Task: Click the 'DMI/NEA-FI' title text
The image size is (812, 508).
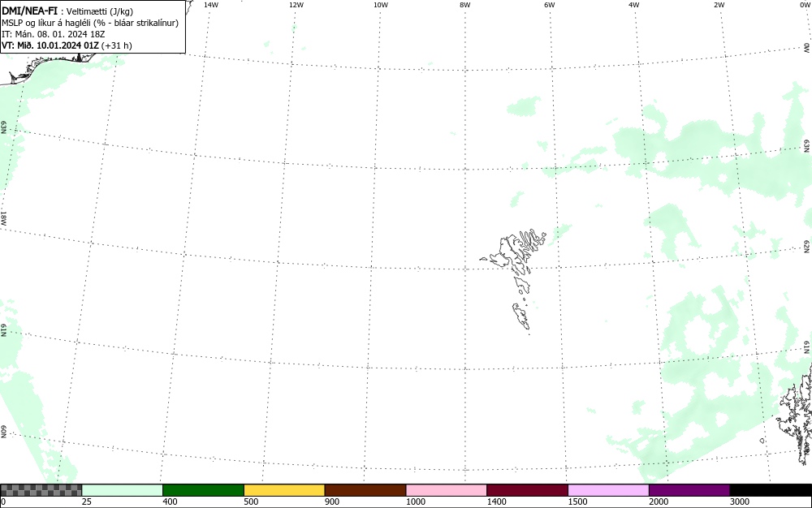Action: point(29,11)
